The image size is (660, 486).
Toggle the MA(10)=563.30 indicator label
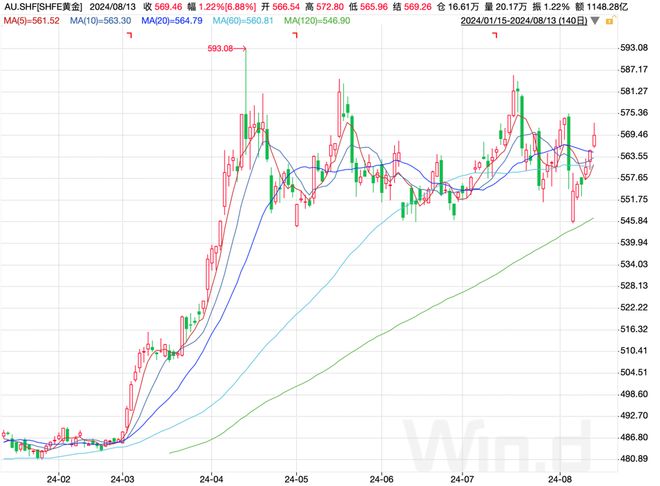pos(102,20)
